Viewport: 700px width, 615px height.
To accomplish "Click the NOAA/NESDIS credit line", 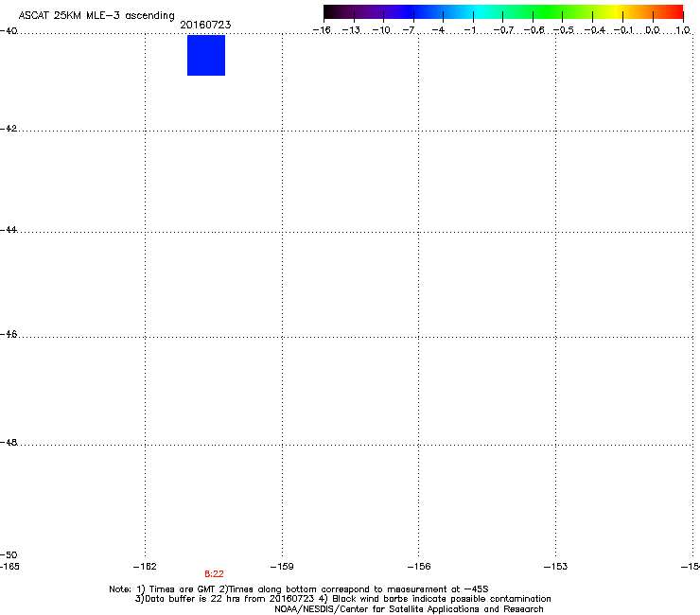I will point(409,609).
